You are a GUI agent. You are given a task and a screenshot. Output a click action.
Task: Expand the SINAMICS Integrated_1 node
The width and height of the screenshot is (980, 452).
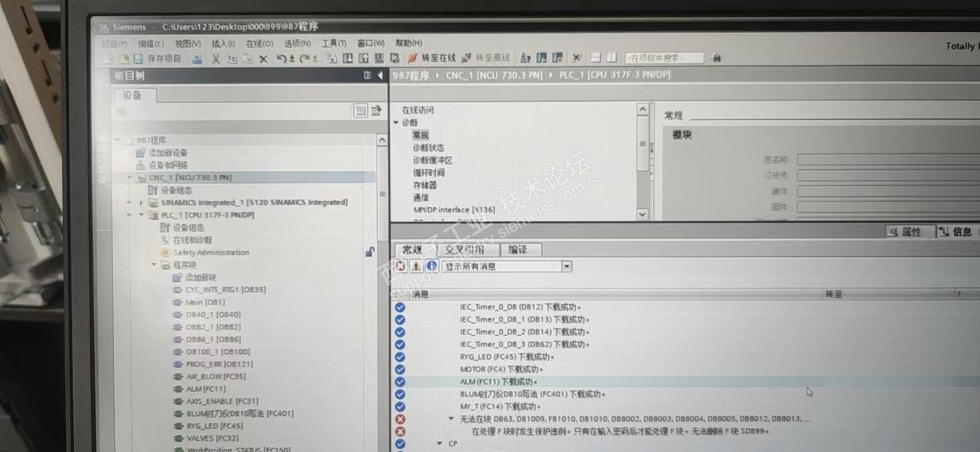[141, 203]
